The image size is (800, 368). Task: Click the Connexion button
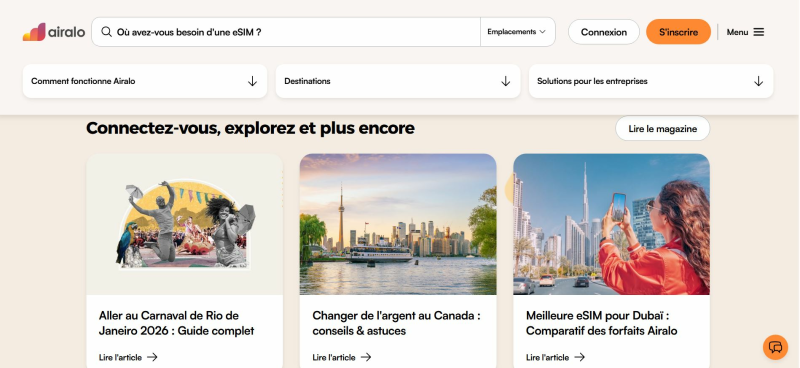click(x=604, y=32)
